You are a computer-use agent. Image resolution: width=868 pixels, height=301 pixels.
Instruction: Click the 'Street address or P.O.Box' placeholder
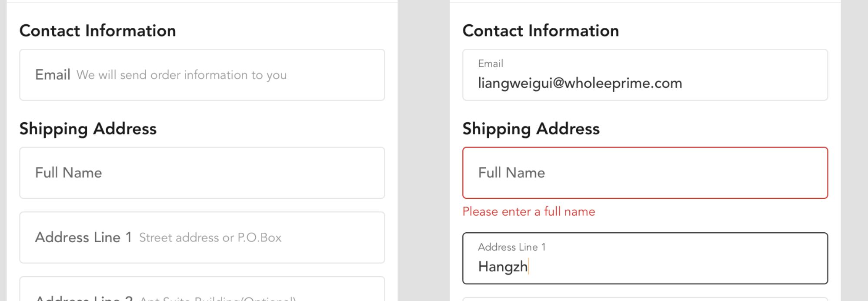tap(210, 238)
